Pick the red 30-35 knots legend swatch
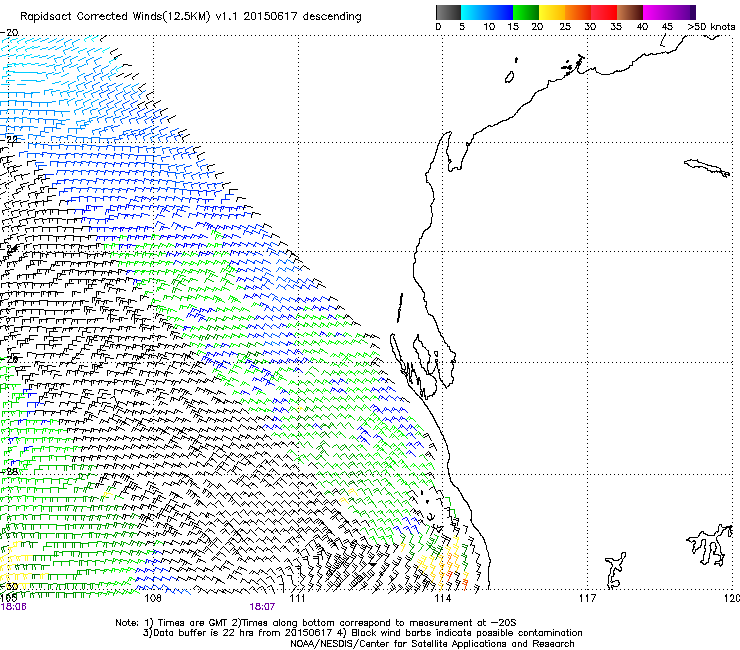The width and height of the screenshot is (740, 650). point(604,12)
